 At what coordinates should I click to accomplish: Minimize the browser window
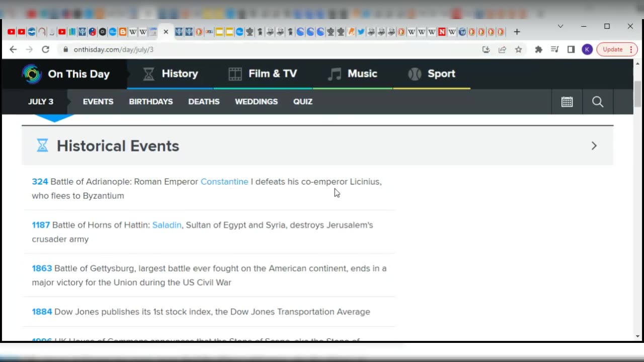pos(584,26)
